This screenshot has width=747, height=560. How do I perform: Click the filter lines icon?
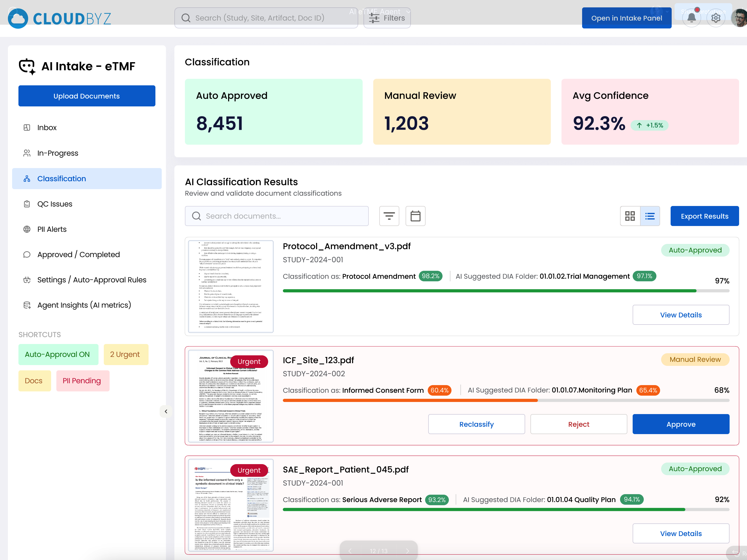coord(389,216)
